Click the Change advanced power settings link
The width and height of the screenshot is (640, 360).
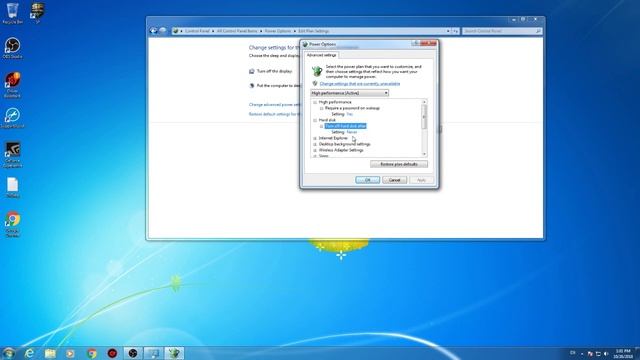coord(275,104)
